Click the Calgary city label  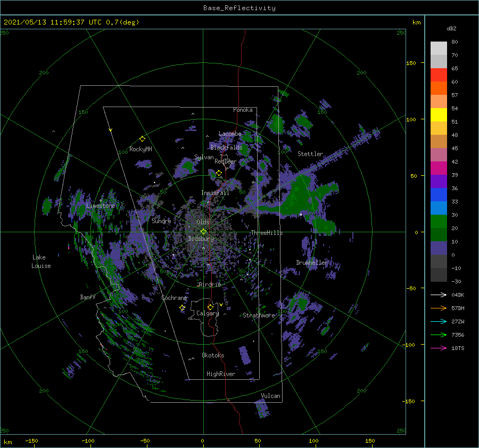pos(208,313)
